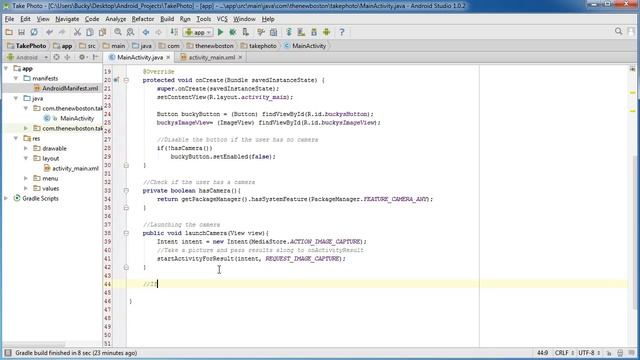640x360 pixels.
Task: Click Collapse All icon in project panel
Action: pyautogui.click(x=67, y=58)
